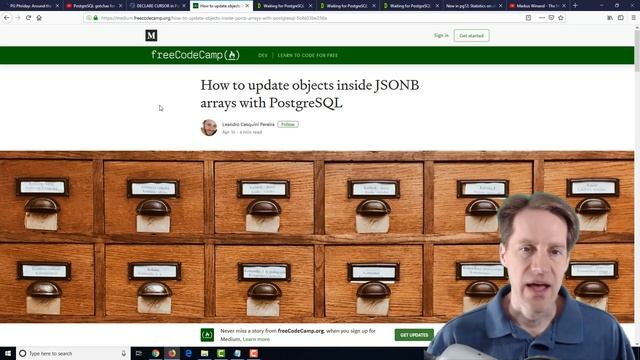
Task: Open a new browser tab with plus button
Action: 575,6
